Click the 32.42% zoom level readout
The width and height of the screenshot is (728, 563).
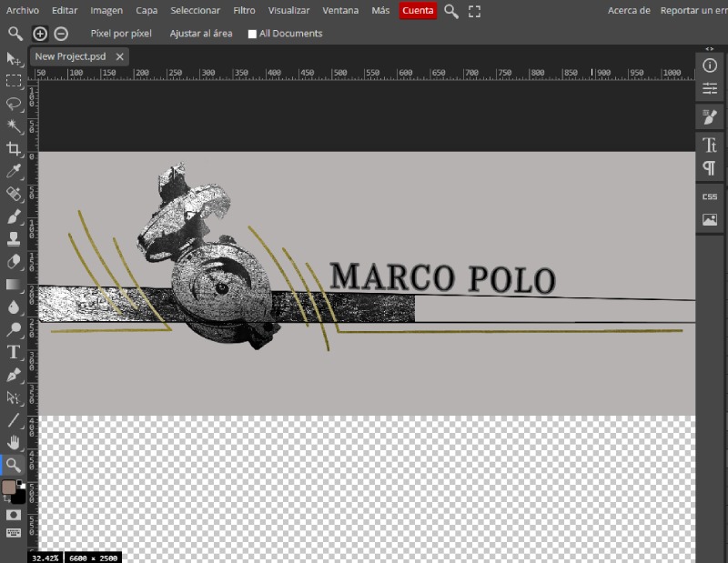click(45, 558)
